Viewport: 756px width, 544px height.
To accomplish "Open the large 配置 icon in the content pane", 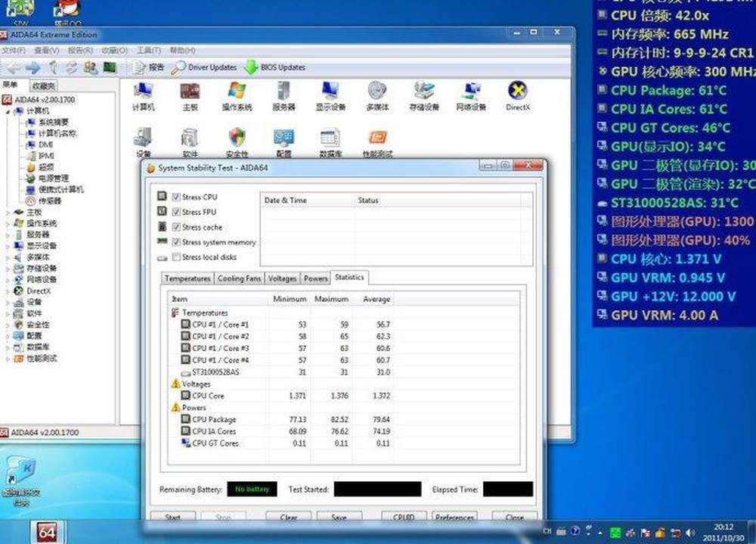I will (x=283, y=143).
